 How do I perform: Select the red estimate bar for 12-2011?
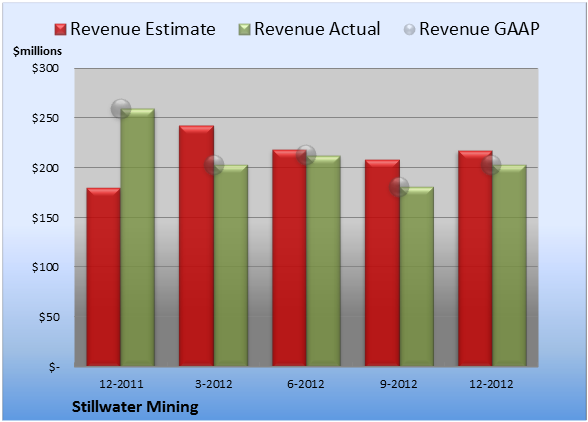point(104,277)
